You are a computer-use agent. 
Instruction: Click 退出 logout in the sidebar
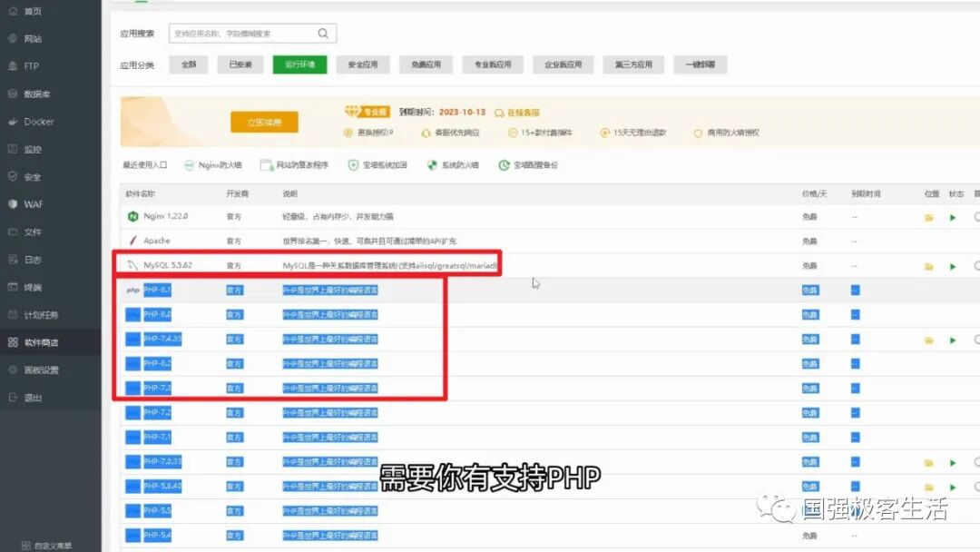pos(33,398)
